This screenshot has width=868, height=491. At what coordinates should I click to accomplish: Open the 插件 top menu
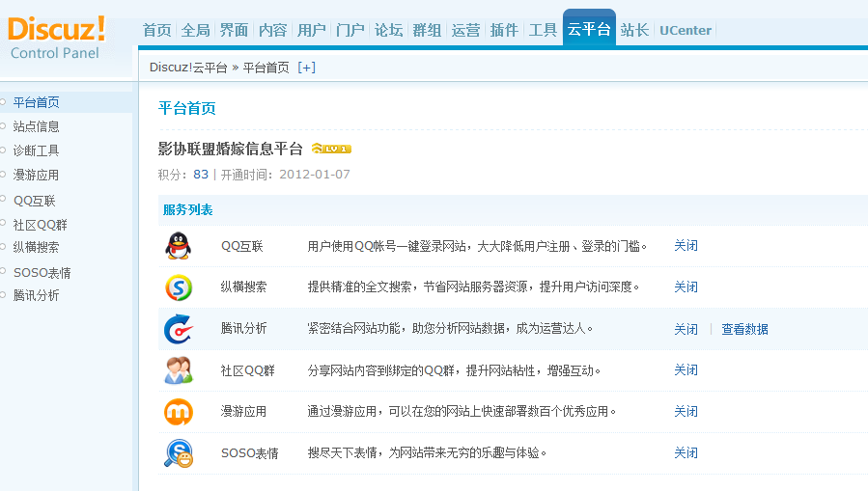(504, 30)
